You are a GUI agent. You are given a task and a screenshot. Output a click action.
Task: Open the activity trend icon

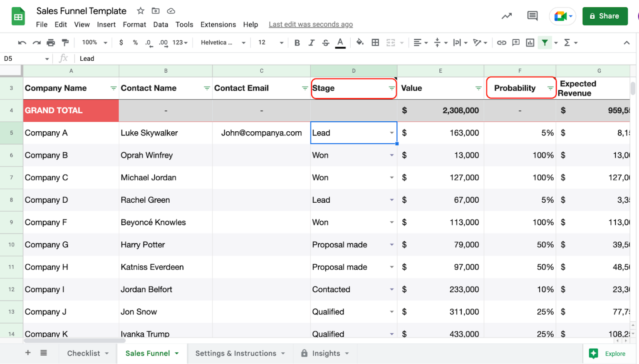[x=506, y=16]
